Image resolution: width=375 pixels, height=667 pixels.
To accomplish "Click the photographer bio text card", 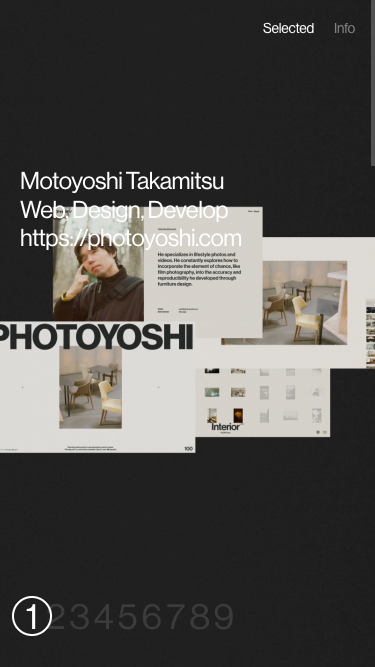I will (203, 272).
